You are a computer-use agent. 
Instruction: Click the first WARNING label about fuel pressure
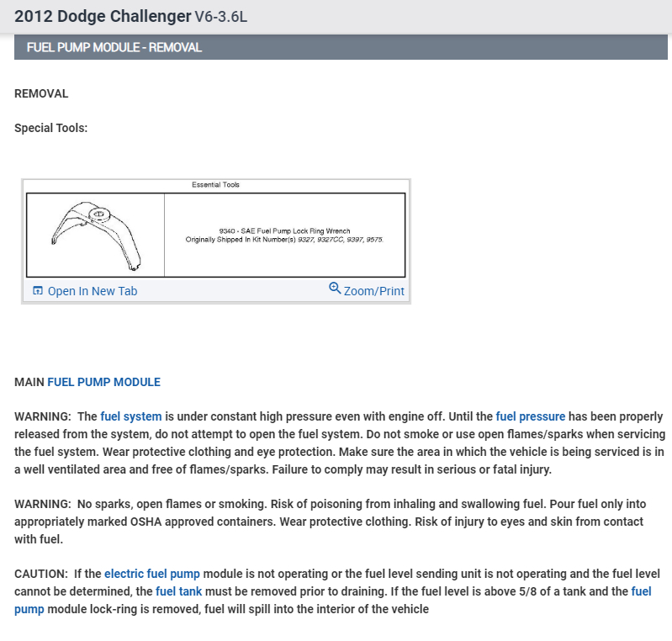tap(42, 416)
